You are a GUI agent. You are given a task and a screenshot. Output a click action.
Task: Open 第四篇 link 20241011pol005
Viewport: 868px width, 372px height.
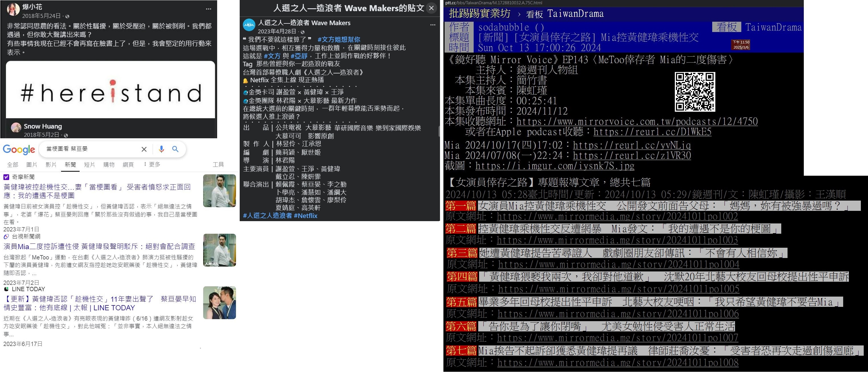(x=619, y=289)
